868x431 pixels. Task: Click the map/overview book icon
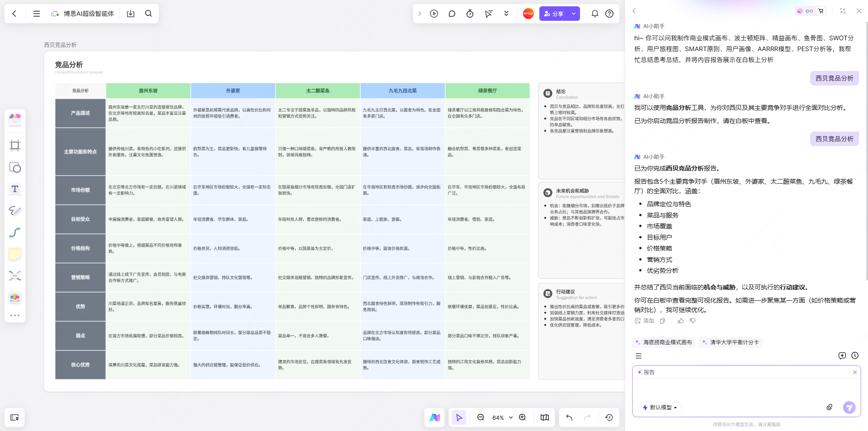click(545, 417)
